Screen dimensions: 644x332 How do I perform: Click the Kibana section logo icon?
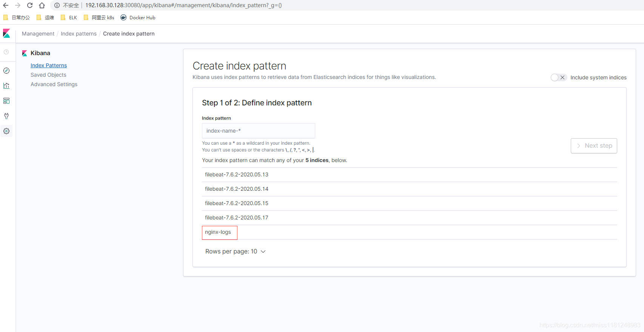pyautogui.click(x=25, y=53)
